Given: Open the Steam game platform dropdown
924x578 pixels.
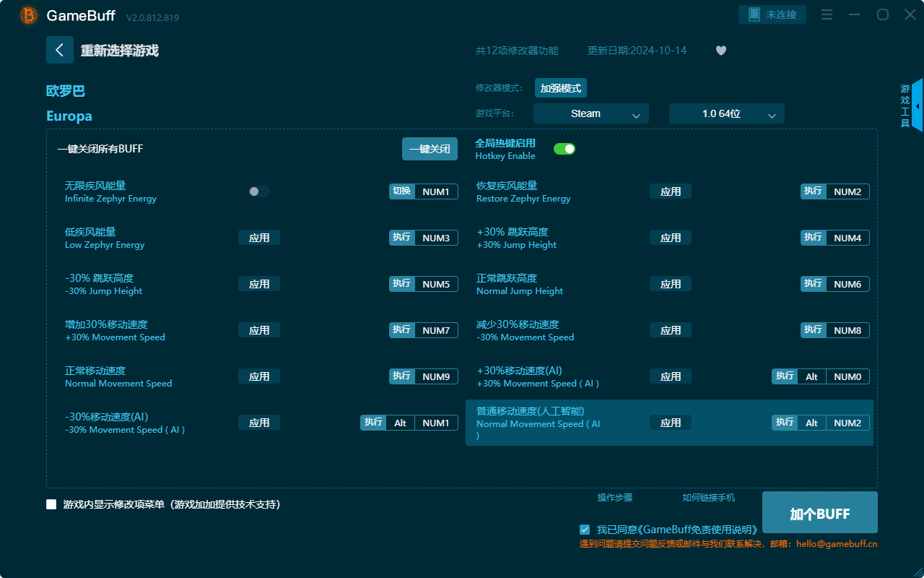Looking at the screenshot, I should (590, 113).
